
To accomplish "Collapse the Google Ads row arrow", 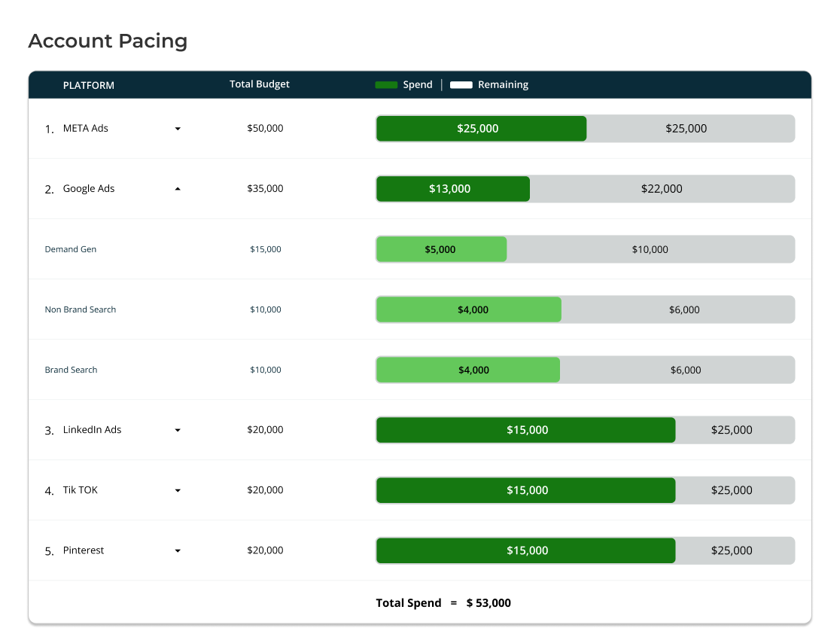I will 178,189.
